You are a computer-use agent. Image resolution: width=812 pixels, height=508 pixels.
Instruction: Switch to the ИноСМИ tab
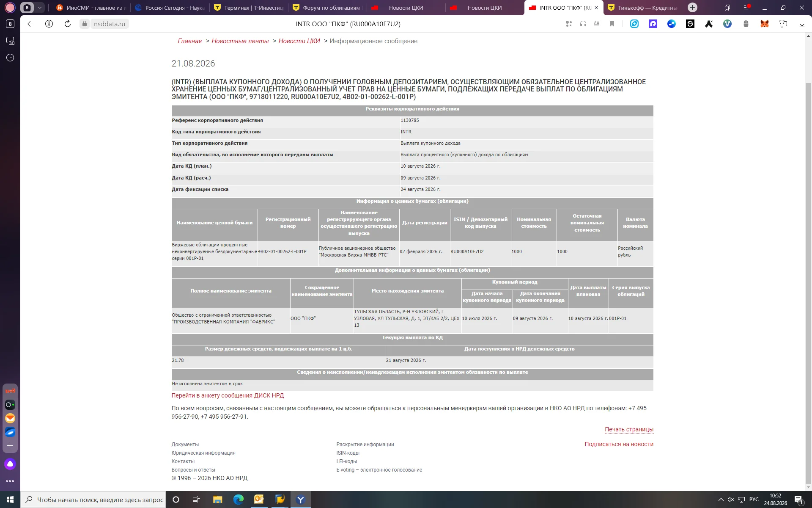91,8
